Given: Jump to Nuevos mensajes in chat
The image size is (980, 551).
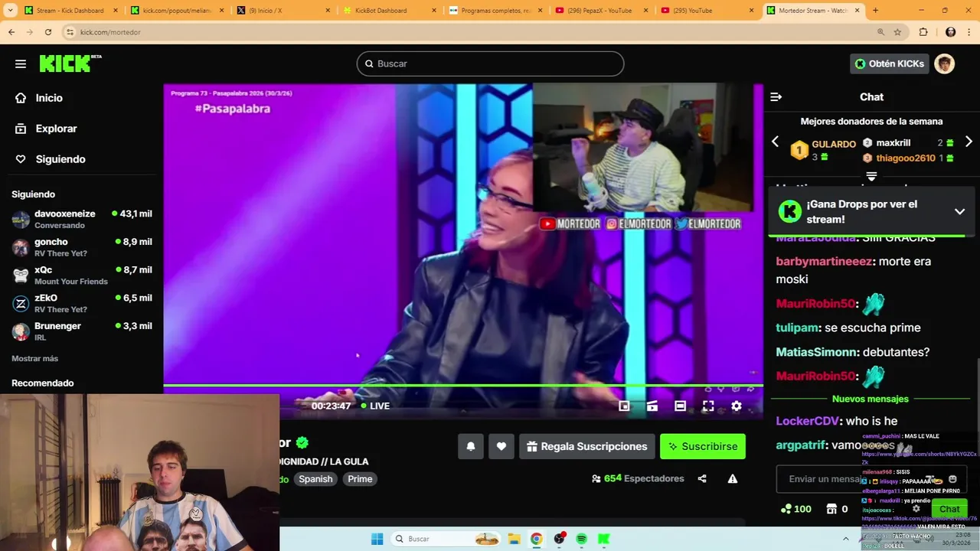Looking at the screenshot, I should pos(871,399).
